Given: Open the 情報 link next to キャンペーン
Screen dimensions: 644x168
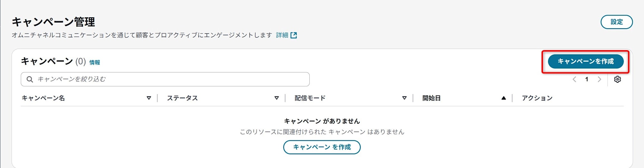Looking at the screenshot, I should click(x=95, y=62).
